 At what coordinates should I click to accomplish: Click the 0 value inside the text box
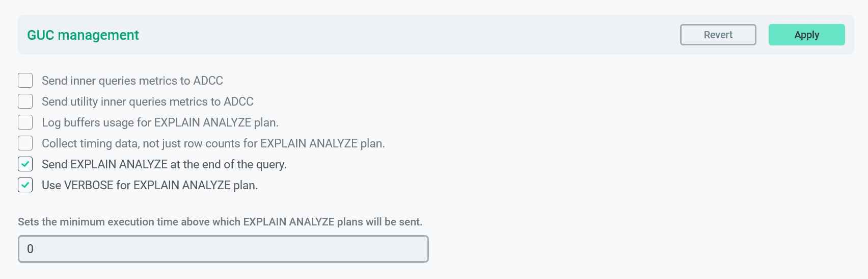pyautogui.click(x=30, y=249)
